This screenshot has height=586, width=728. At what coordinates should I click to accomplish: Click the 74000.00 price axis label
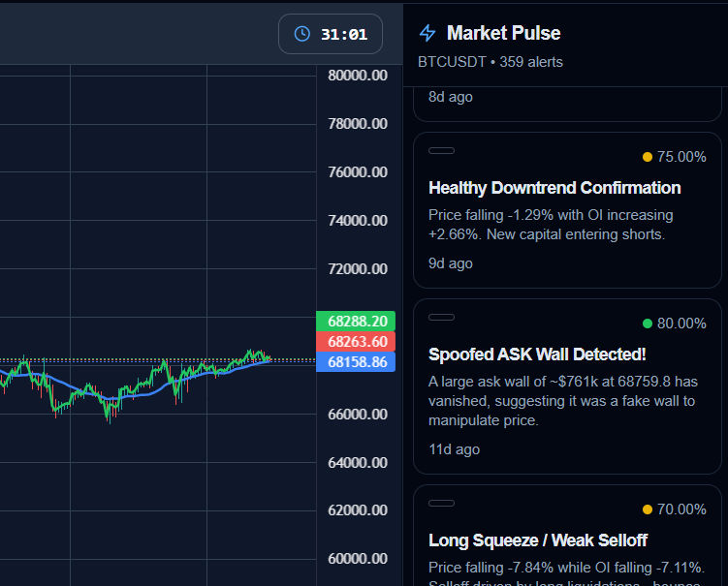click(358, 221)
